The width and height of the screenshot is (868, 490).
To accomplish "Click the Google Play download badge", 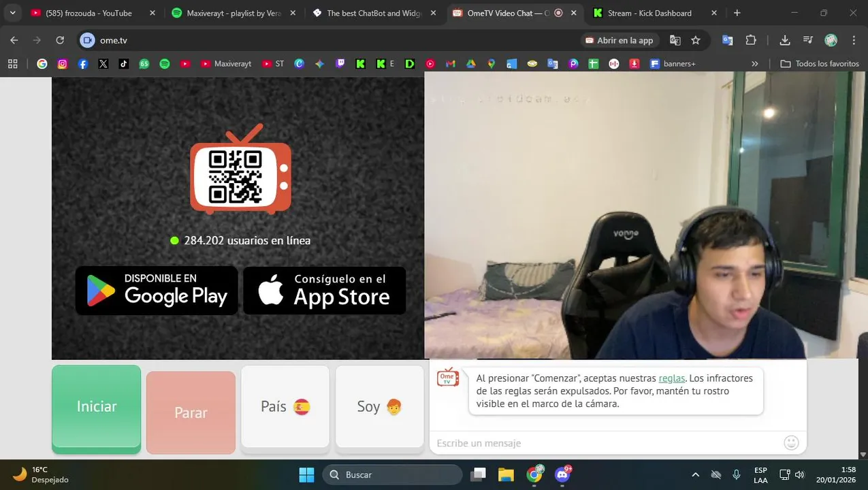I will 157,291.
